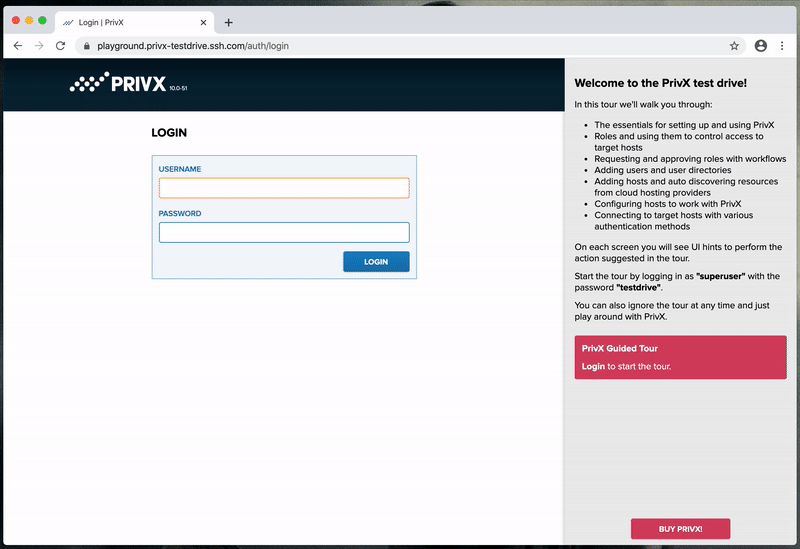Screen dimensions: 800x549
Task: Click the PASSWORD field label
Action: [x=180, y=213]
